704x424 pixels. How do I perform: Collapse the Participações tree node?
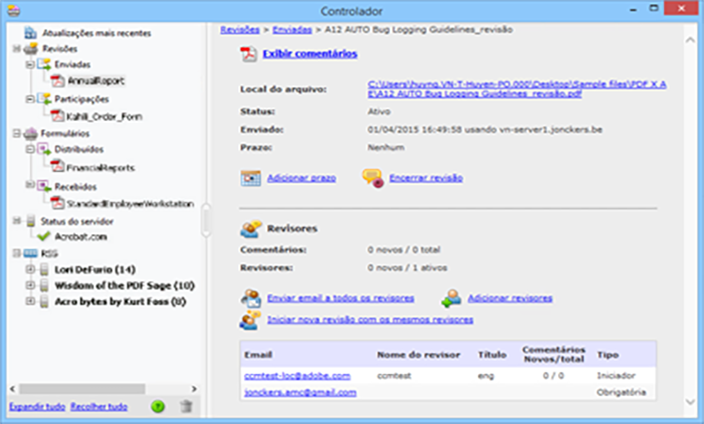click(x=30, y=99)
